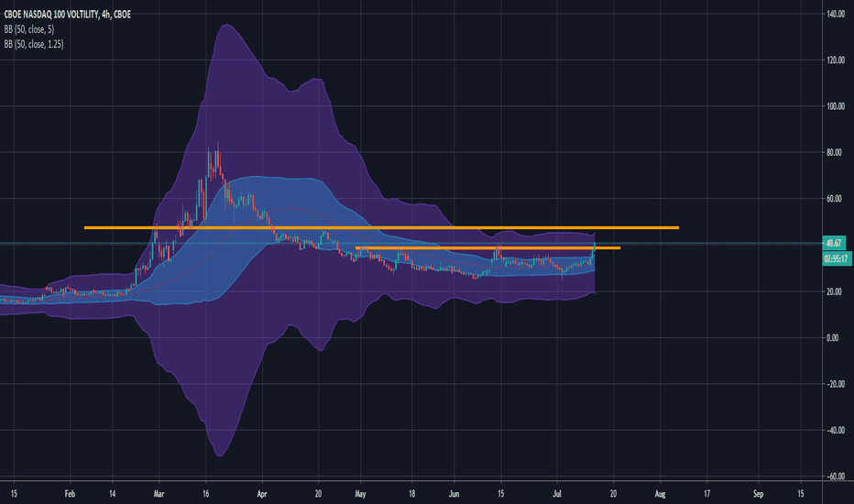Click the Jun label on time axis
The width and height of the screenshot is (854, 504).
[x=454, y=494]
